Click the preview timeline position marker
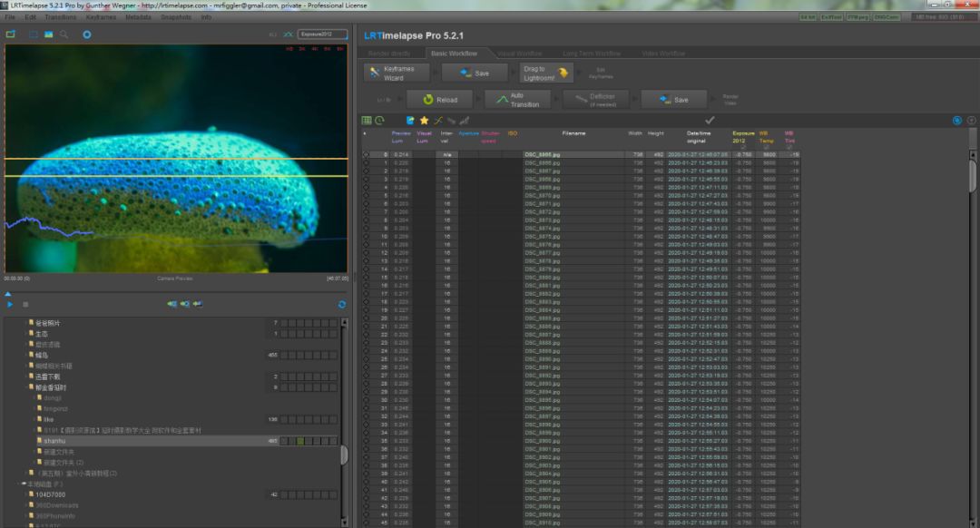 point(8,294)
